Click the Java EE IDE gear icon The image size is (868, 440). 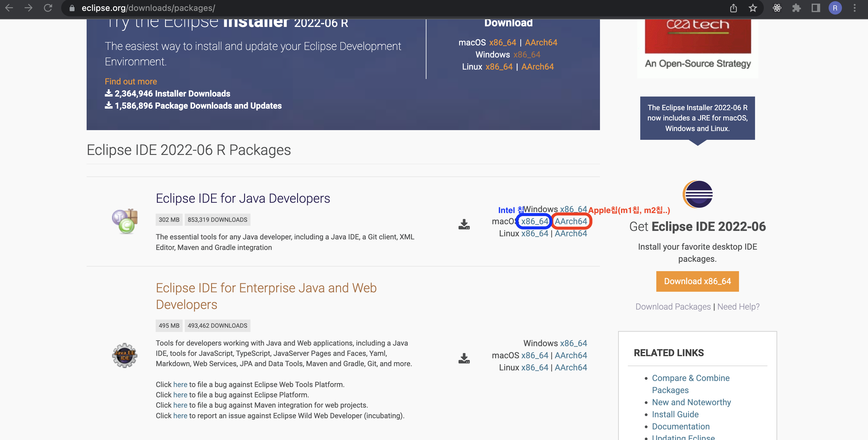click(x=124, y=356)
